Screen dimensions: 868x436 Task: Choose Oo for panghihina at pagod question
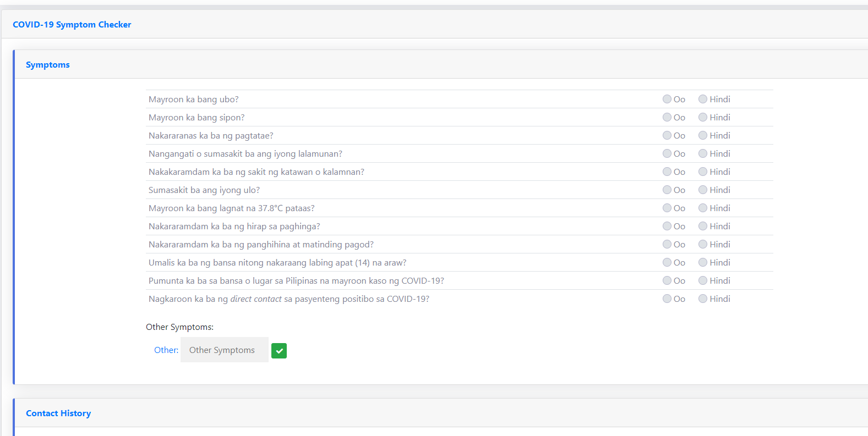tap(667, 245)
